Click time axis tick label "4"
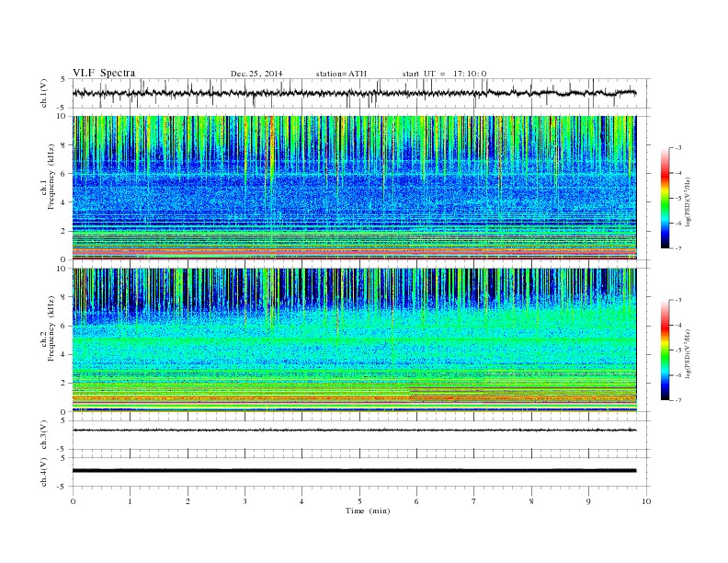The image size is (728, 563). click(x=301, y=501)
